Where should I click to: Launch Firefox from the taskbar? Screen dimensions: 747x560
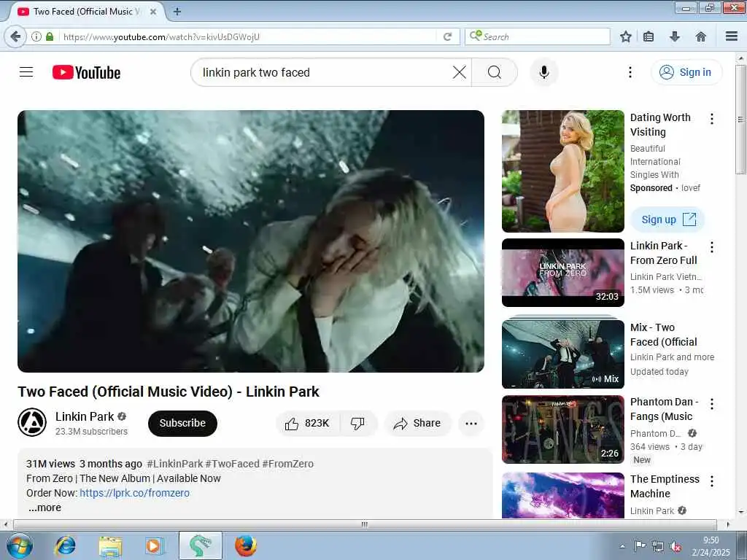pyautogui.click(x=246, y=545)
